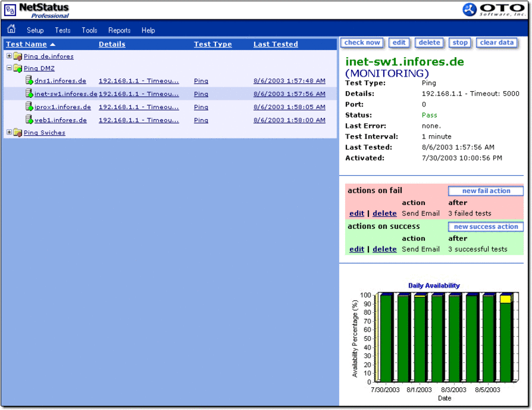The height and width of the screenshot is (410, 532).
Task: Click the inet-sw1.infores.de heading in details panel
Action: click(404, 61)
